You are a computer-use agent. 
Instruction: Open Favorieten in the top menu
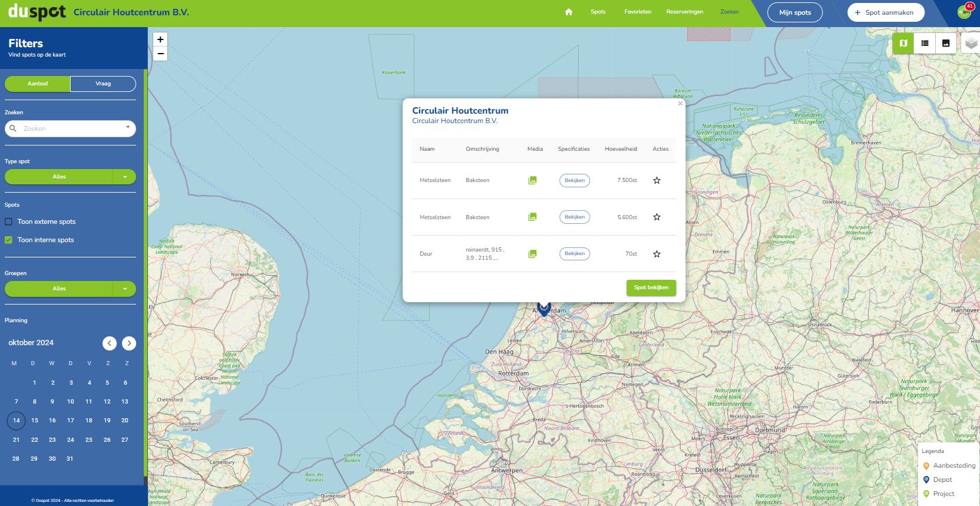638,12
